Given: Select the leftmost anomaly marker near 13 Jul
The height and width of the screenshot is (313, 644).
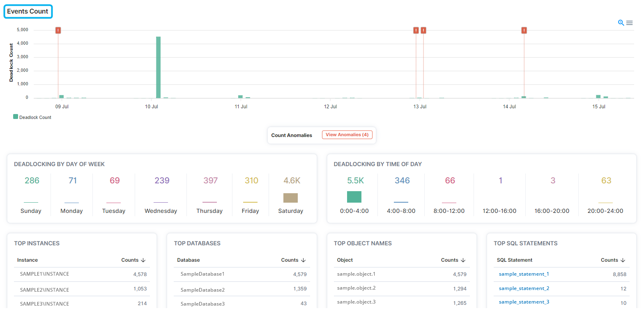Looking at the screenshot, I should [x=416, y=30].
